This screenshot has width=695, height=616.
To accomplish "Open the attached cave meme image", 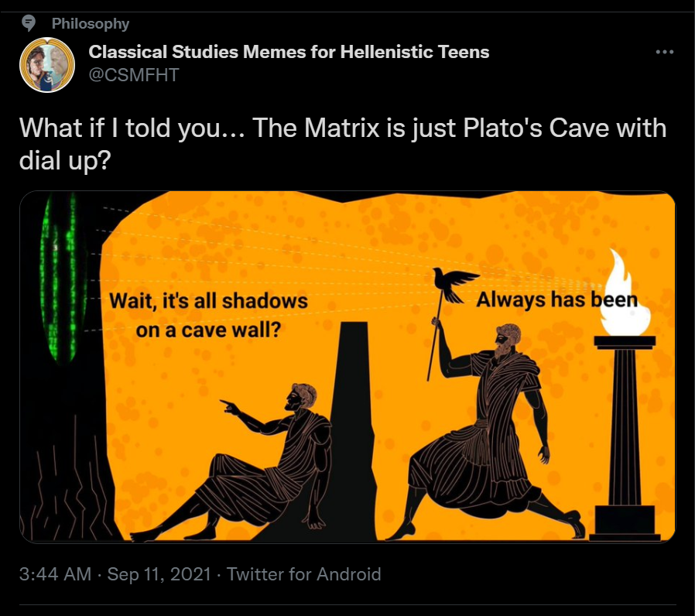I will tap(347, 367).
